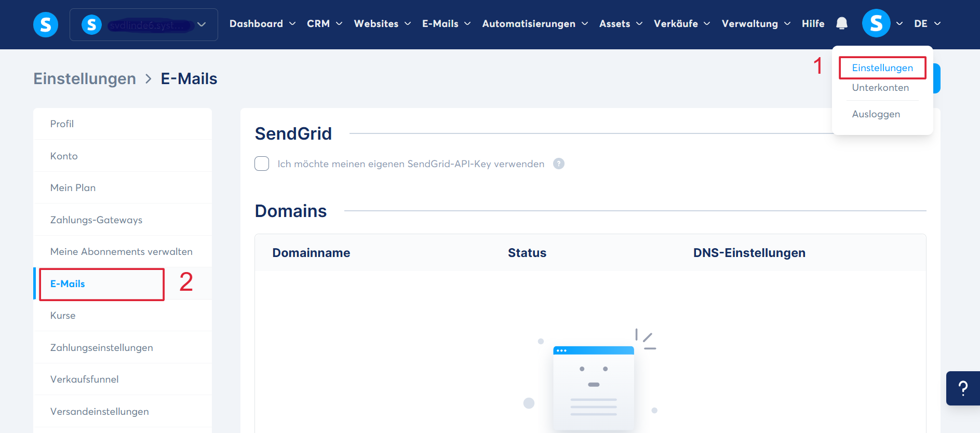
Task: Select E-Mails in the settings sidebar
Action: [123, 283]
